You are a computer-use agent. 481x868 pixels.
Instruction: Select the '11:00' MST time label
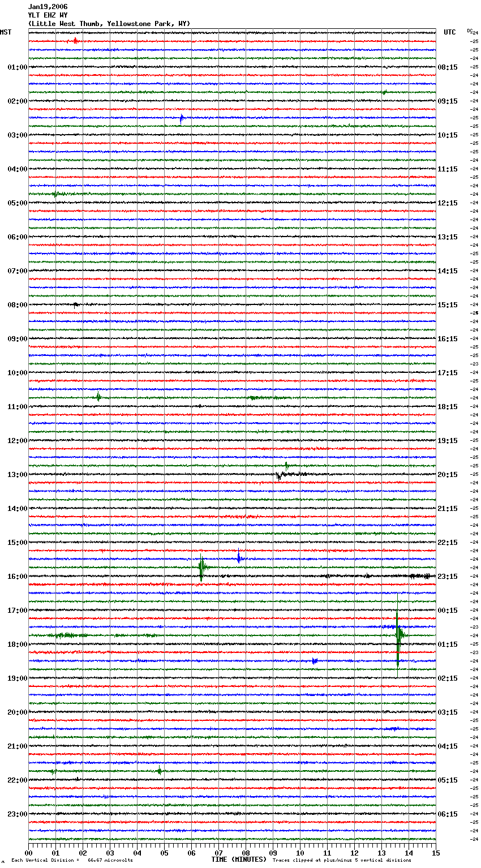tap(18, 407)
